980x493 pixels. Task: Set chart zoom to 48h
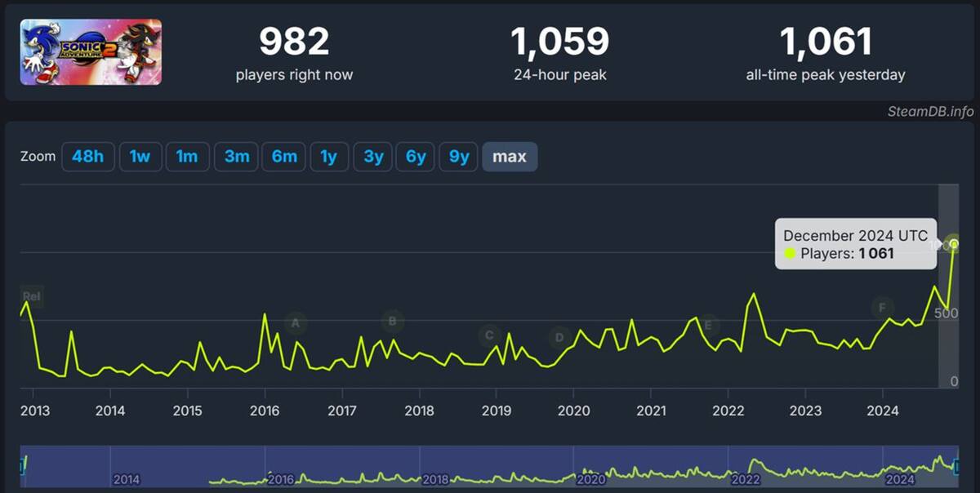coord(87,157)
